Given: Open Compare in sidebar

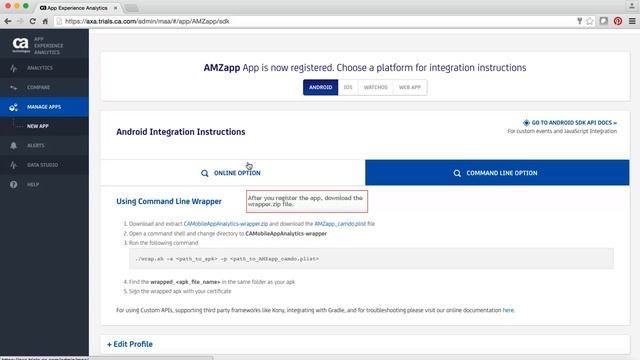Looking at the screenshot, I should click(x=44, y=87).
